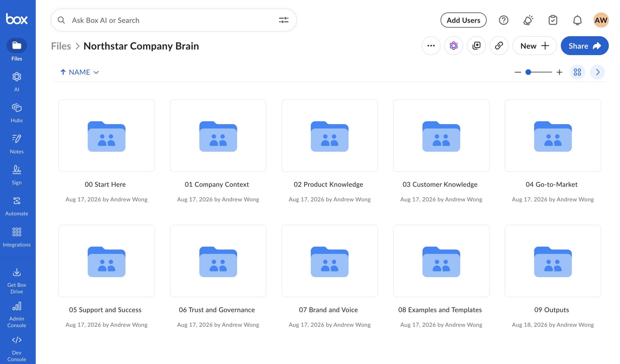Click Get Box Drive download icon
Image resolution: width=620 pixels, height=364 pixels.
coord(17,272)
